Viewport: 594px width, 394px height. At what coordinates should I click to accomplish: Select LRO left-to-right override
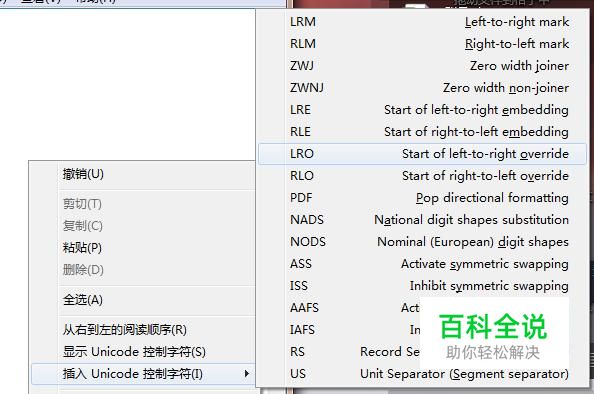pyautogui.click(x=422, y=154)
